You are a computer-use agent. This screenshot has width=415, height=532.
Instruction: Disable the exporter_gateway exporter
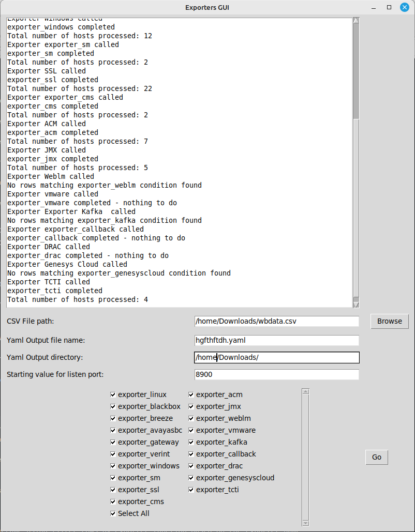pyautogui.click(x=113, y=442)
